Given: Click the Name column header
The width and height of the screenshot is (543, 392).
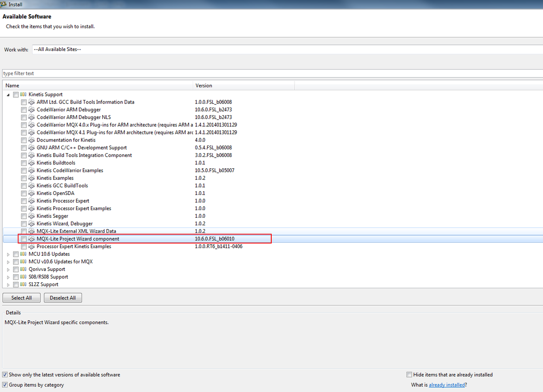Looking at the screenshot, I should tap(98, 85).
